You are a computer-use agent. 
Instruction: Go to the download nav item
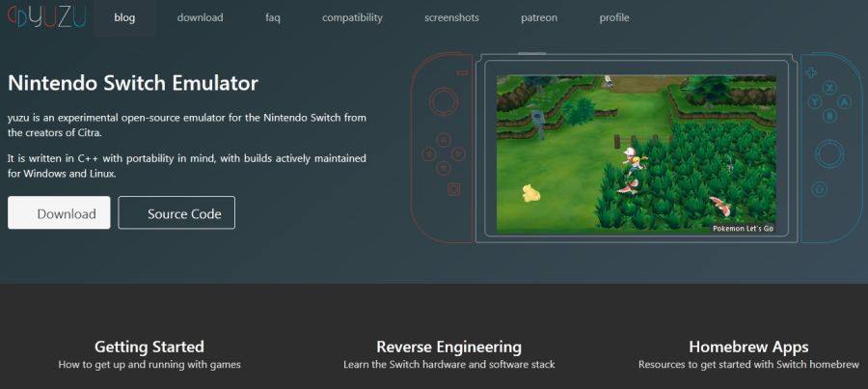200,17
